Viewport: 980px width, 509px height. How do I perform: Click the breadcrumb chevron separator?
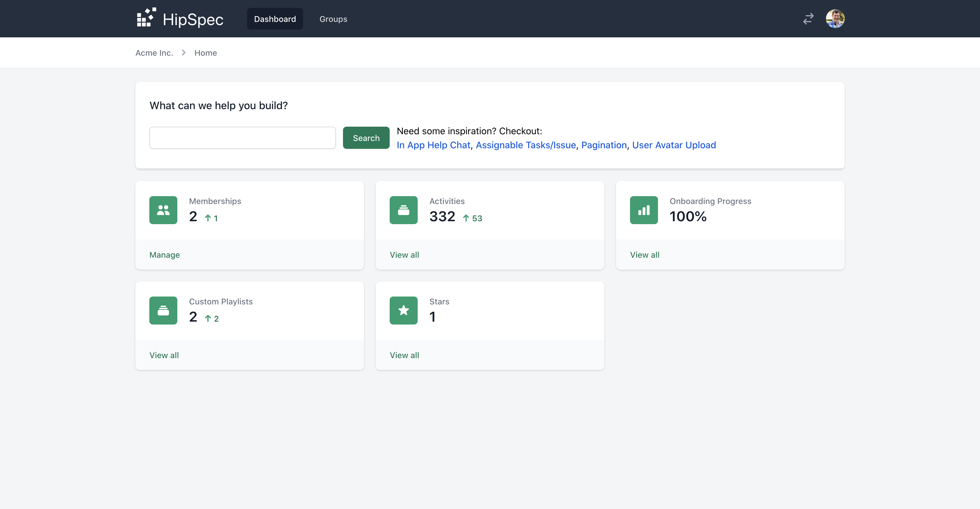(x=184, y=53)
